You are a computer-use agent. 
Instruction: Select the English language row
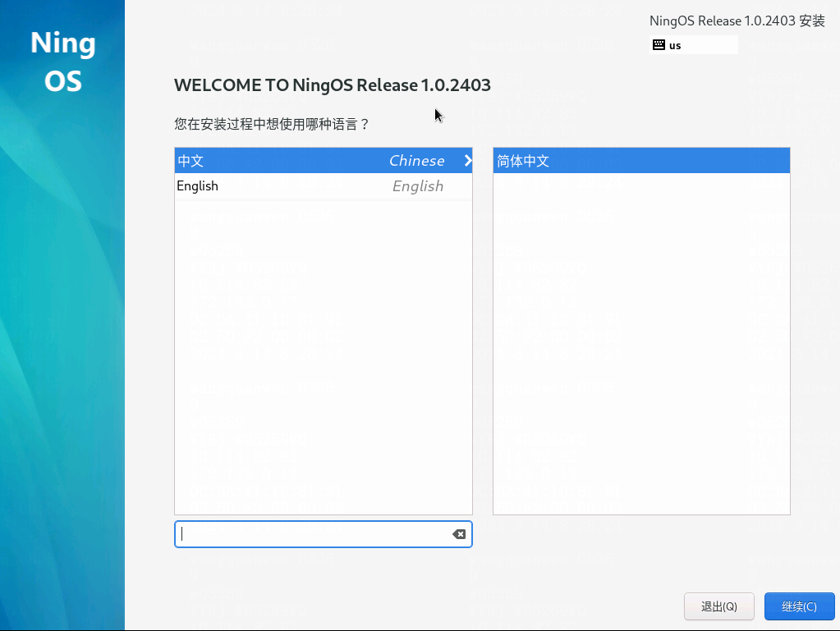click(323, 186)
